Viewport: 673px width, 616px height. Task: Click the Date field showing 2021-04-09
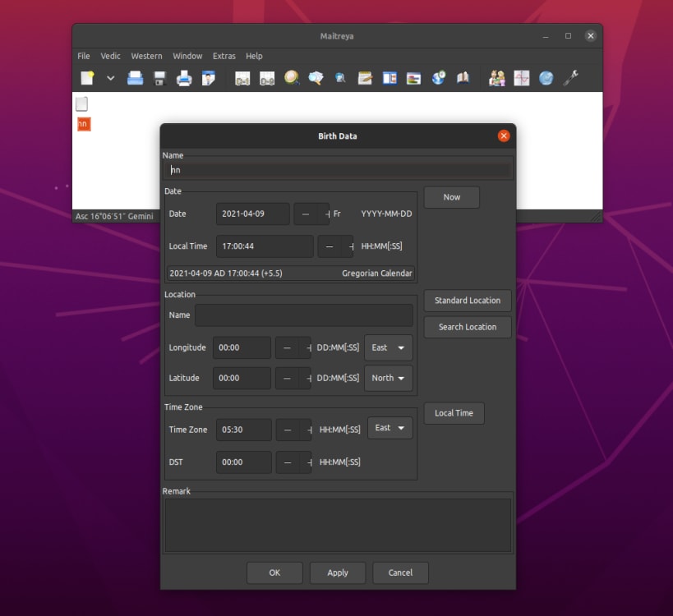click(253, 214)
